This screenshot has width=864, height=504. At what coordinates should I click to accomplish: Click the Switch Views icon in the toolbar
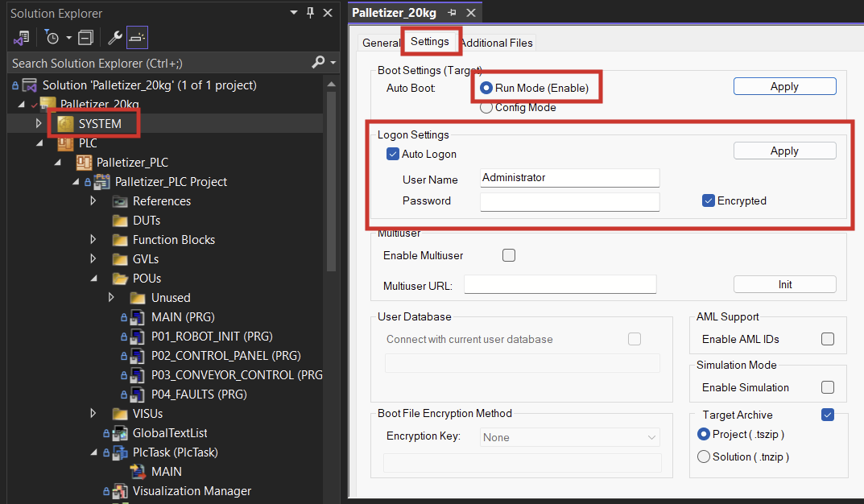point(21,38)
